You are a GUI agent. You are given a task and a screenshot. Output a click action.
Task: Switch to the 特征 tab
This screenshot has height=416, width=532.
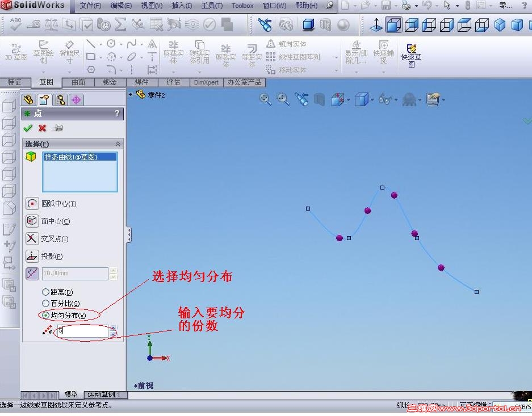pyautogui.click(x=15, y=82)
